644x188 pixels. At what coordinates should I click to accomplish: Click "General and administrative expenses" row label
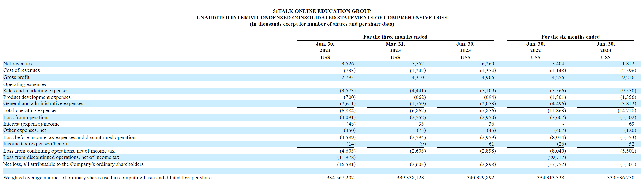point(43,103)
